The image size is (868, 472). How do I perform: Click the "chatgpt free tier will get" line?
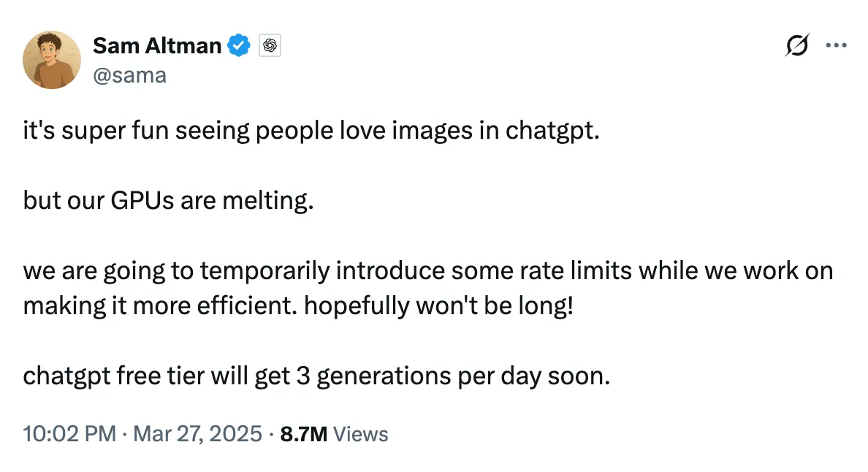pyautogui.click(x=316, y=376)
